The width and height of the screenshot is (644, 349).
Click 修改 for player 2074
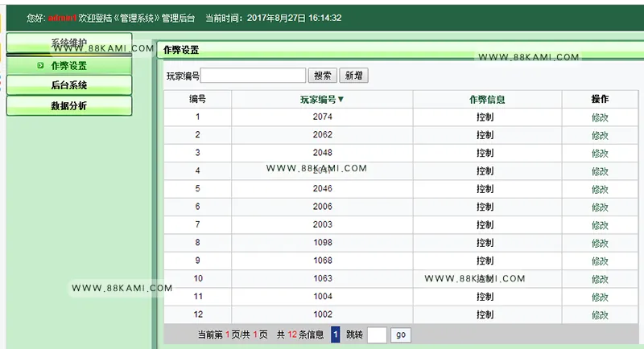(600, 117)
